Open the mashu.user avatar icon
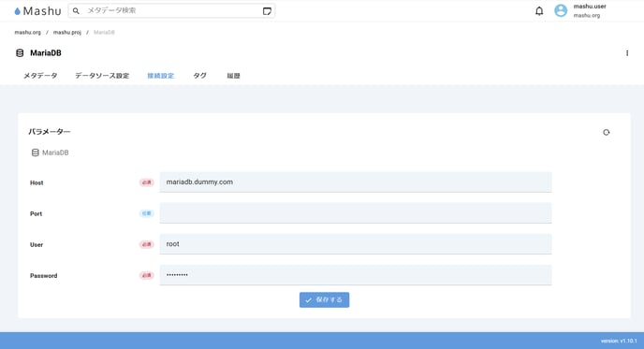The width and height of the screenshot is (644, 349). (x=561, y=10)
